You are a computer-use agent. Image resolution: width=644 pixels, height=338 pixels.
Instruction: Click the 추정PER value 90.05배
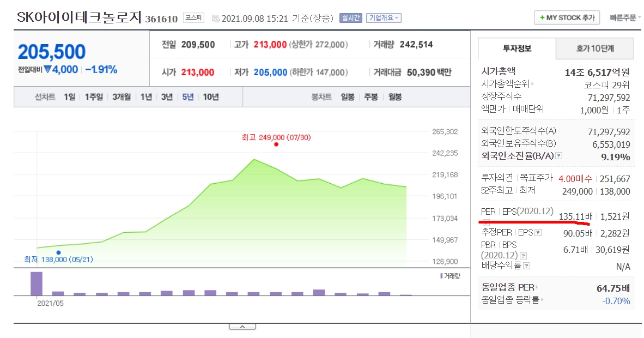point(578,233)
